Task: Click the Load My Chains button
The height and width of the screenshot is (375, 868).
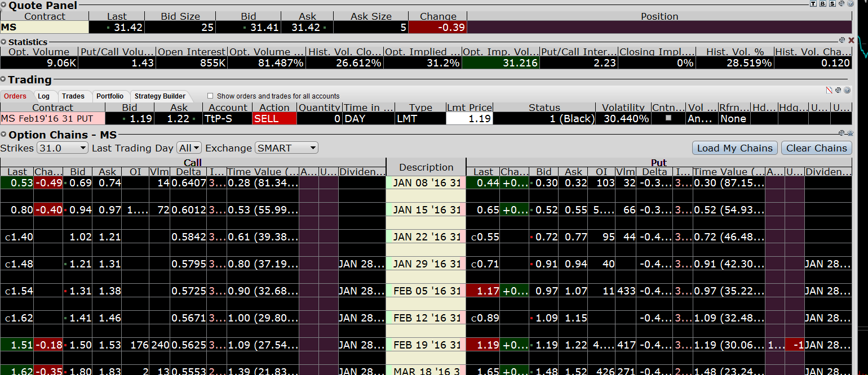Action: click(x=735, y=148)
